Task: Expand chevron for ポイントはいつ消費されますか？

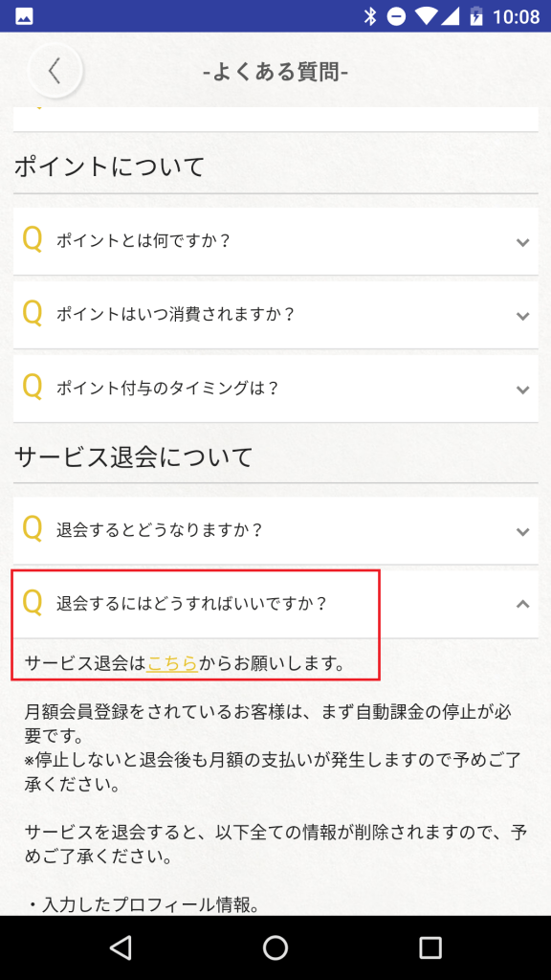Action: coord(523,316)
